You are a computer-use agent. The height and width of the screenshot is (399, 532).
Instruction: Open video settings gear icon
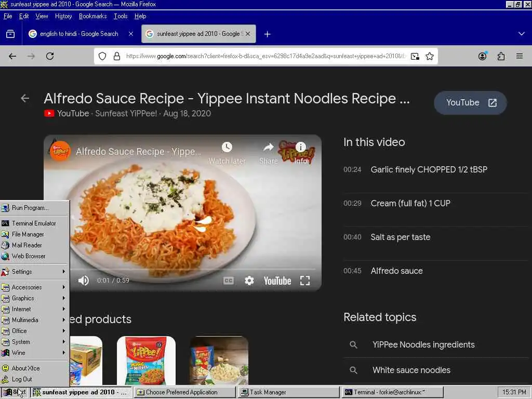(x=249, y=281)
